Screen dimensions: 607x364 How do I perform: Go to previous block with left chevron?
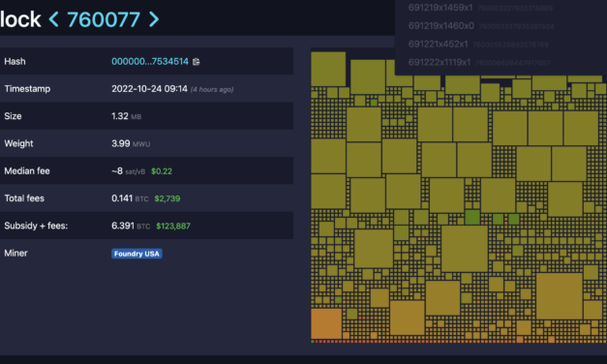point(54,19)
